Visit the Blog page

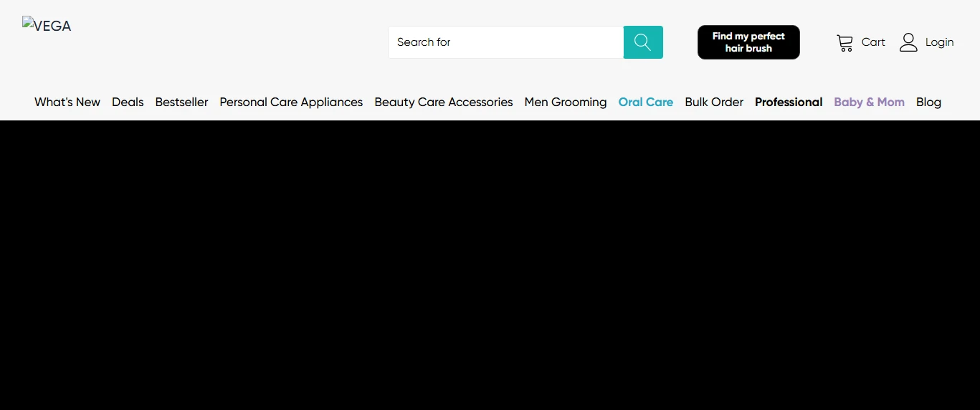coord(928,102)
